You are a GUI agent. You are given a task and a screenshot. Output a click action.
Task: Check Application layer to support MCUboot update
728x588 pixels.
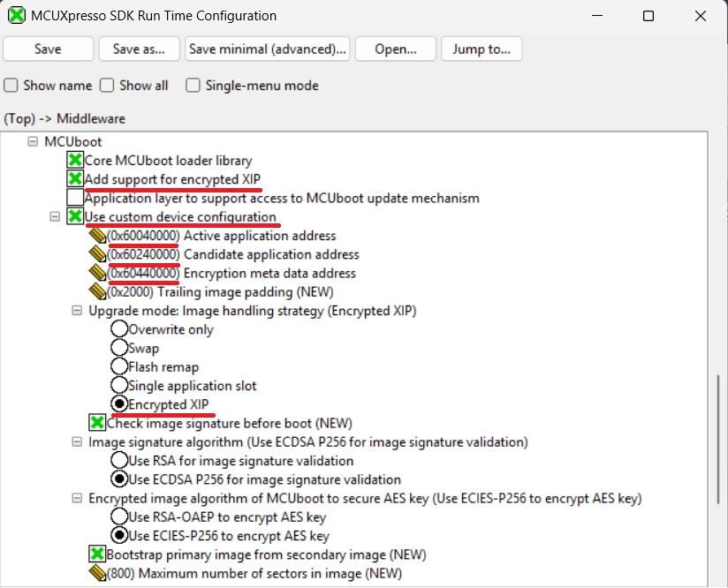(x=75, y=198)
